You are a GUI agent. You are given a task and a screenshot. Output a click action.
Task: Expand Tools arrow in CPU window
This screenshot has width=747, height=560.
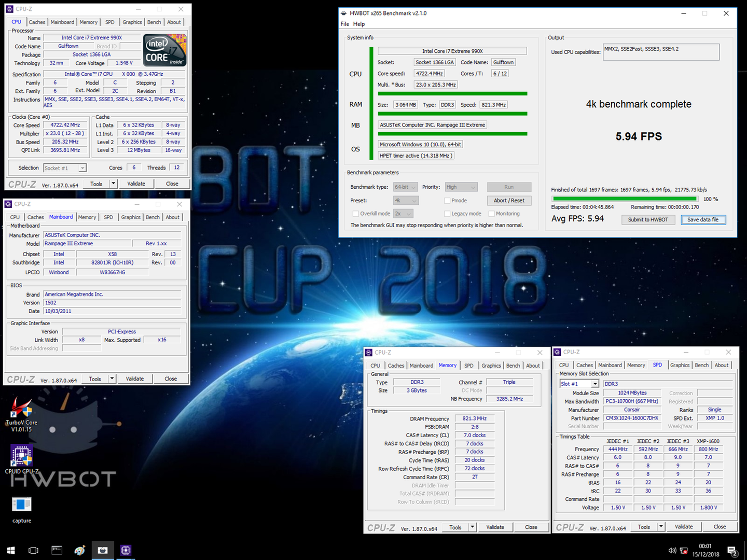pos(114,184)
